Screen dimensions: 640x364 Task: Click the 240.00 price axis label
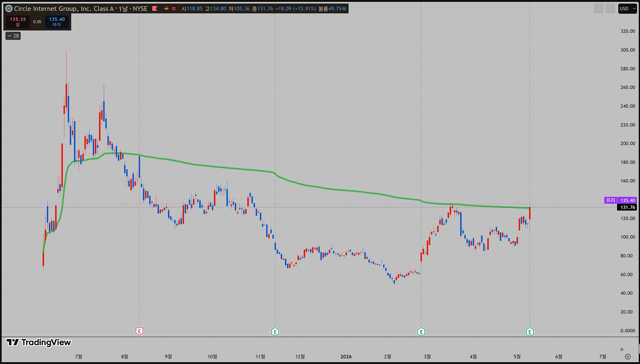628,106
